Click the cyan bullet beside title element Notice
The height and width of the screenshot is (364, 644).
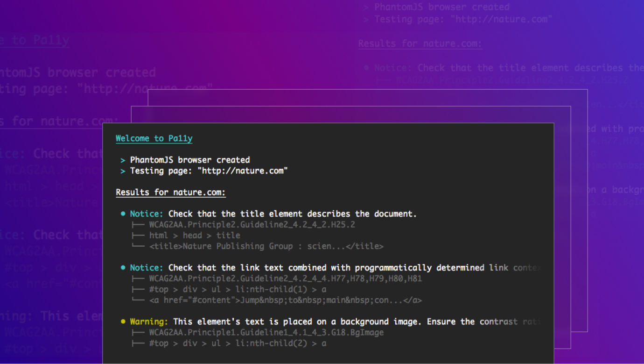(123, 214)
